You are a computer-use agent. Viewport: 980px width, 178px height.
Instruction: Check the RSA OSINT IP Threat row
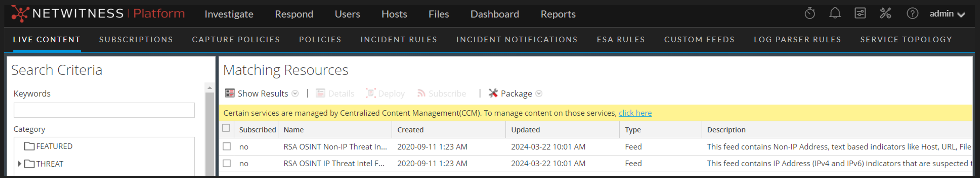tap(227, 163)
